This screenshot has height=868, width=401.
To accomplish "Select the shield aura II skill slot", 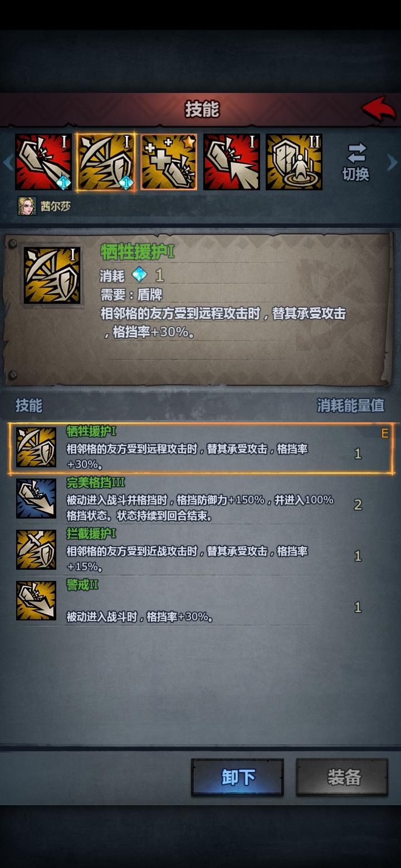I will coord(294,162).
